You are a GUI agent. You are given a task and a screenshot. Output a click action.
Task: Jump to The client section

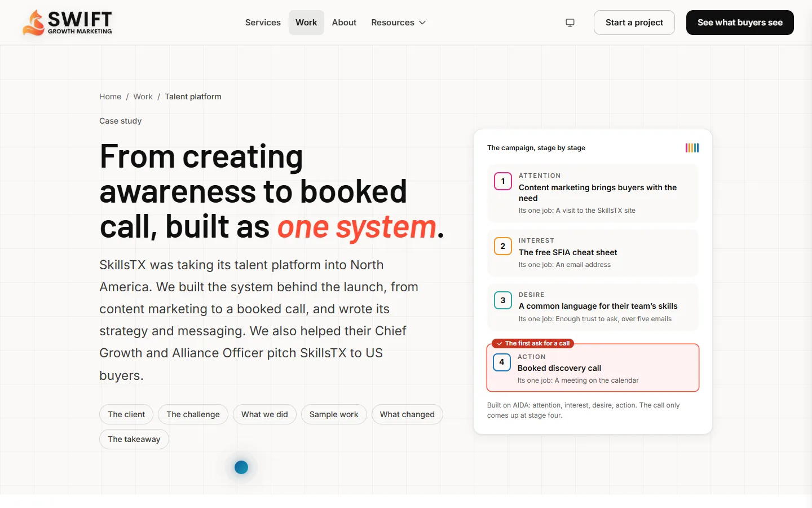126,414
